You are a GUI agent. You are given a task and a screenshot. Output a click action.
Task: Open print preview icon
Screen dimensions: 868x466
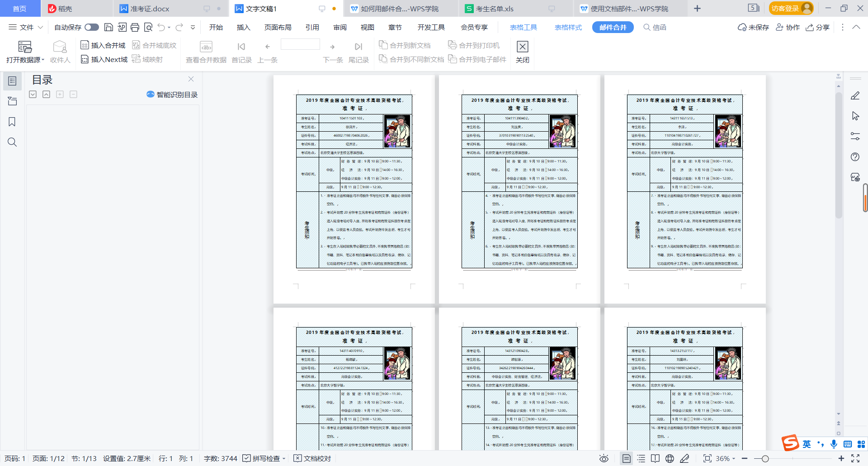tap(148, 27)
